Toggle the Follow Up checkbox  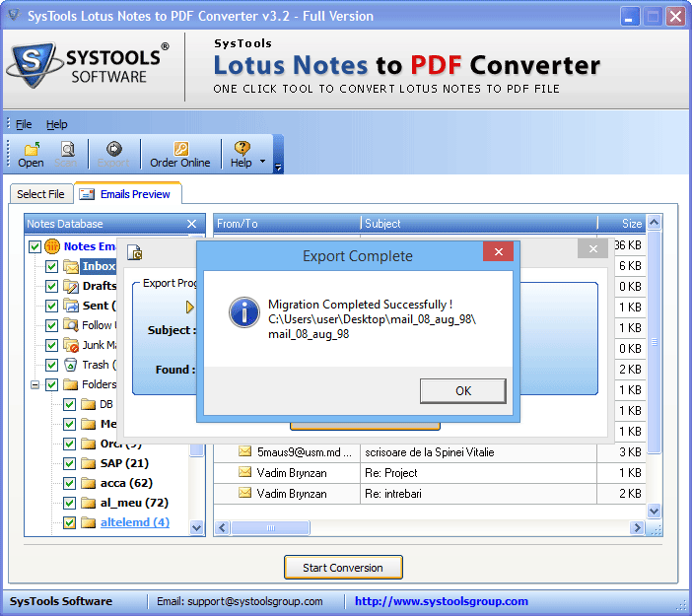tap(51, 325)
